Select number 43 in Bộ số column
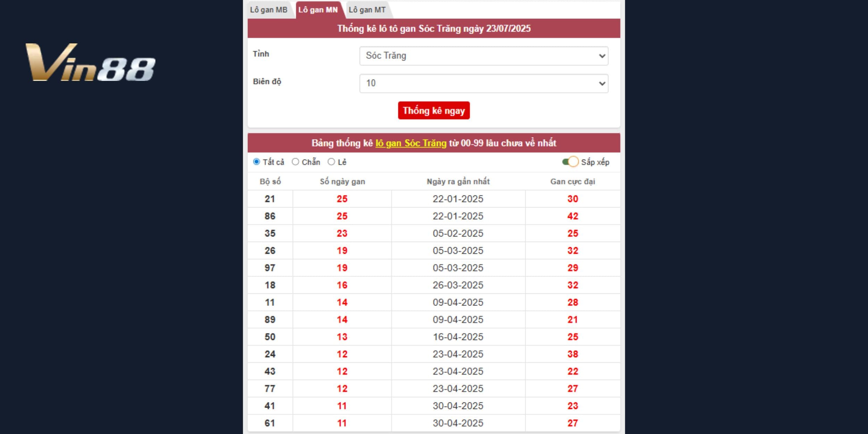 [270, 372]
